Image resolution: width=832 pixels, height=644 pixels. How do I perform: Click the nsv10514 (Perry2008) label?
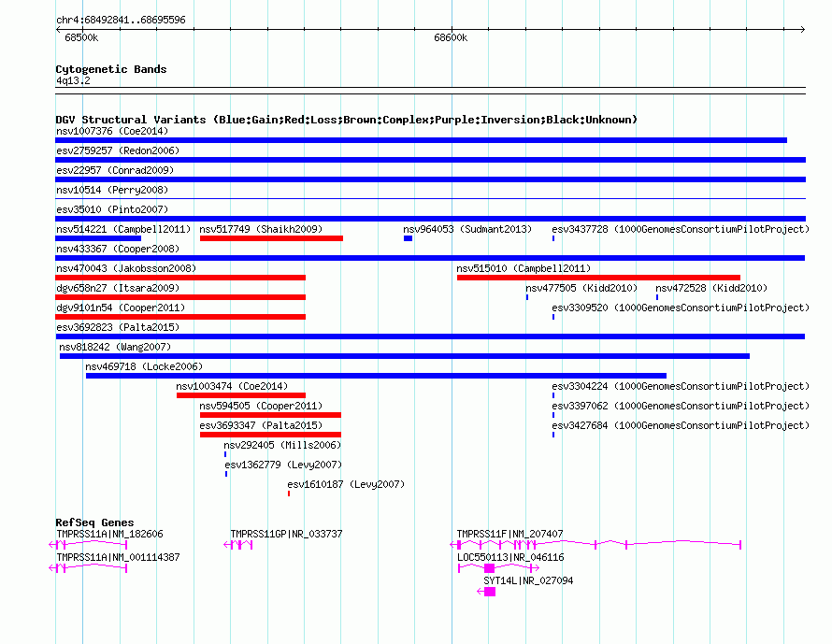coord(112,190)
